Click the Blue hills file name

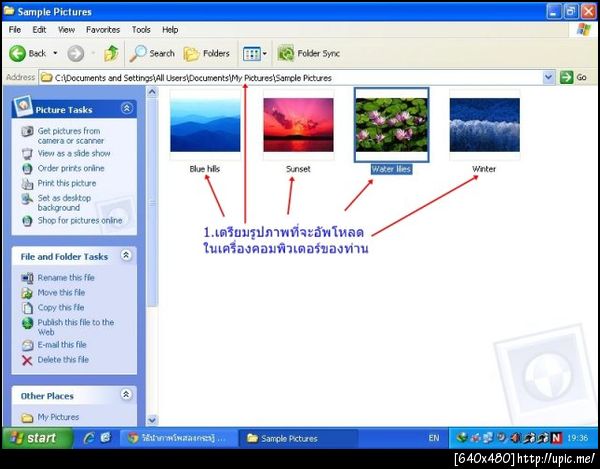(205, 169)
